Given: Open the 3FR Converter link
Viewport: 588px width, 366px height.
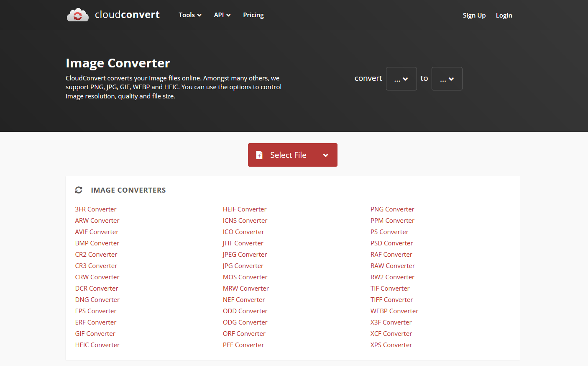Looking at the screenshot, I should [x=96, y=209].
